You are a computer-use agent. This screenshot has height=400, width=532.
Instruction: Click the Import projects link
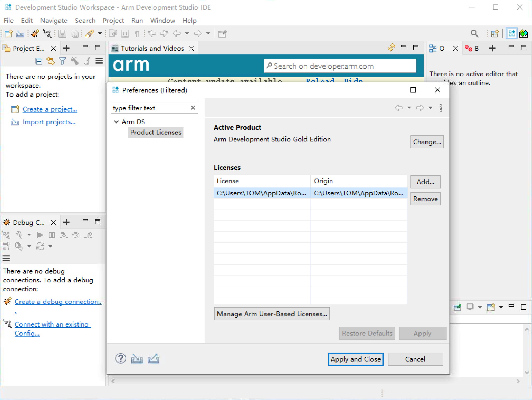(x=49, y=122)
